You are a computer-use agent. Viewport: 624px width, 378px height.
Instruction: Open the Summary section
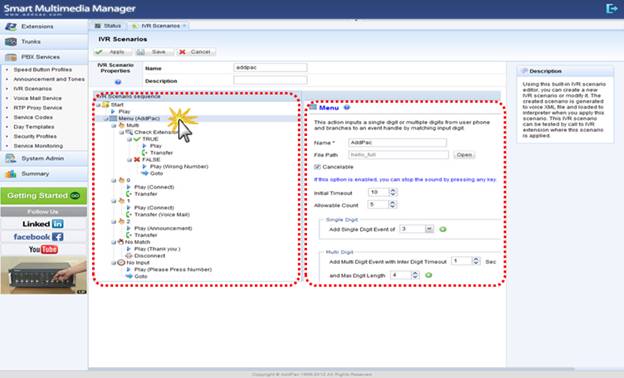point(44,174)
